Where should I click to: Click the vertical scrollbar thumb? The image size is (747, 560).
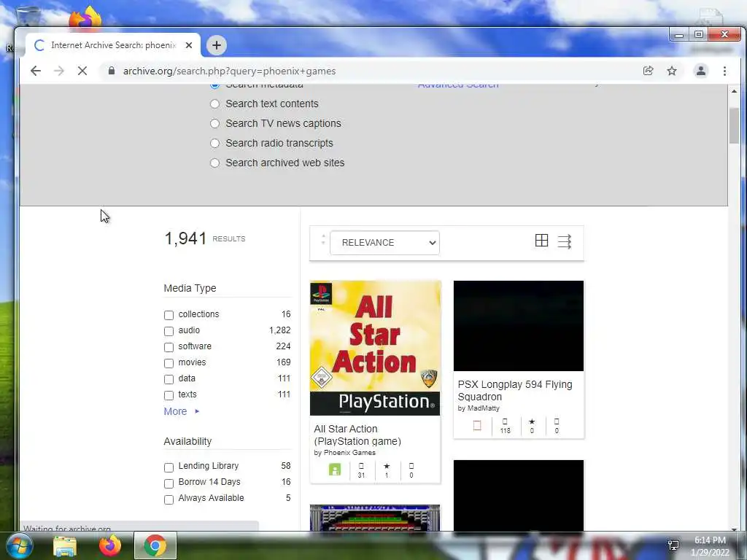[734, 125]
